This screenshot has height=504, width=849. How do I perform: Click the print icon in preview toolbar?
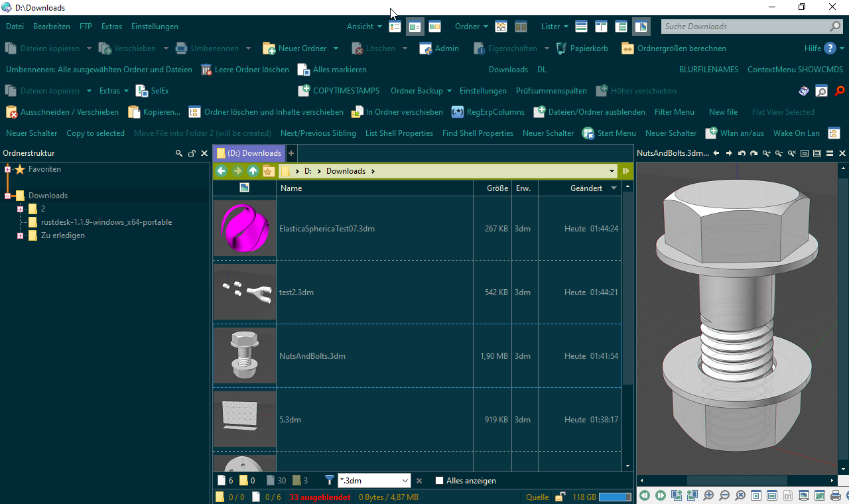[x=835, y=495]
